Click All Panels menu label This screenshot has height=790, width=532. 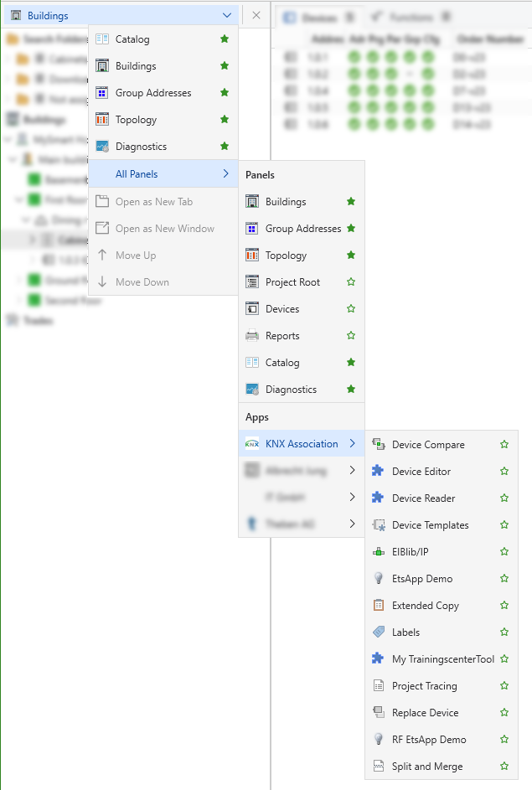[x=137, y=173]
